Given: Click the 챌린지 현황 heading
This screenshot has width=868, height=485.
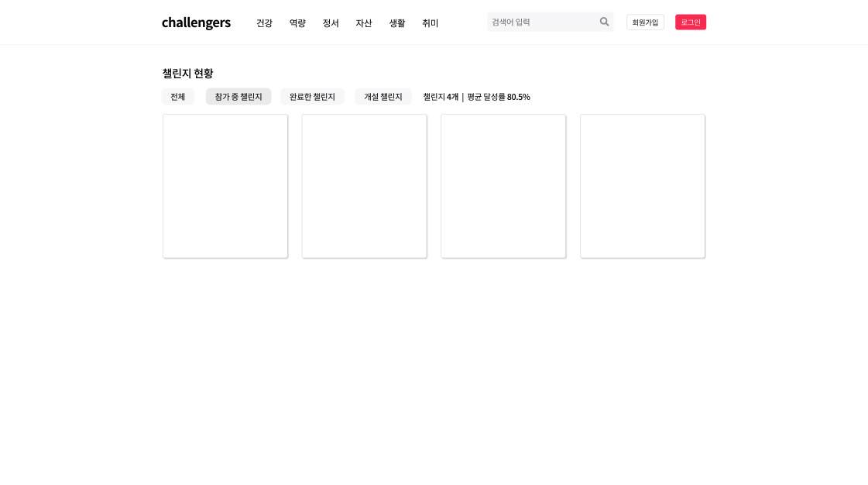Looking at the screenshot, I should pos(187,73).
